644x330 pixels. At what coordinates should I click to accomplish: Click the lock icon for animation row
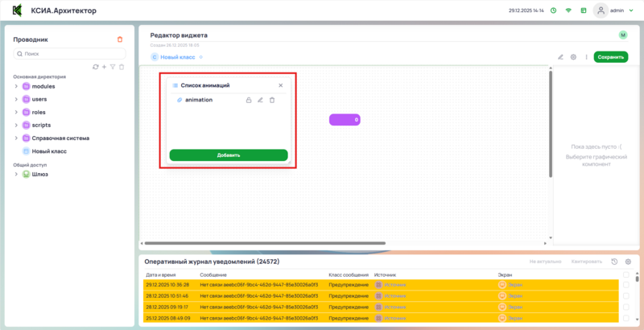[249, 100]
